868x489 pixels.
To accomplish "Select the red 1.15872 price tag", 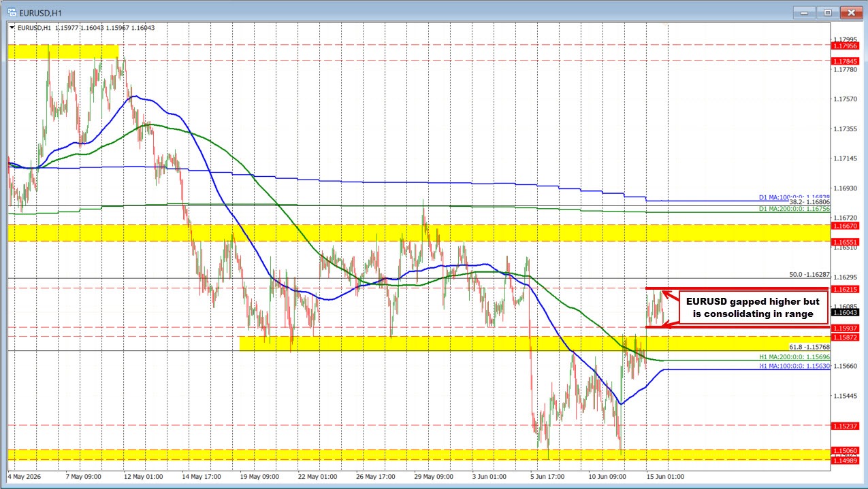I will 845,337.
